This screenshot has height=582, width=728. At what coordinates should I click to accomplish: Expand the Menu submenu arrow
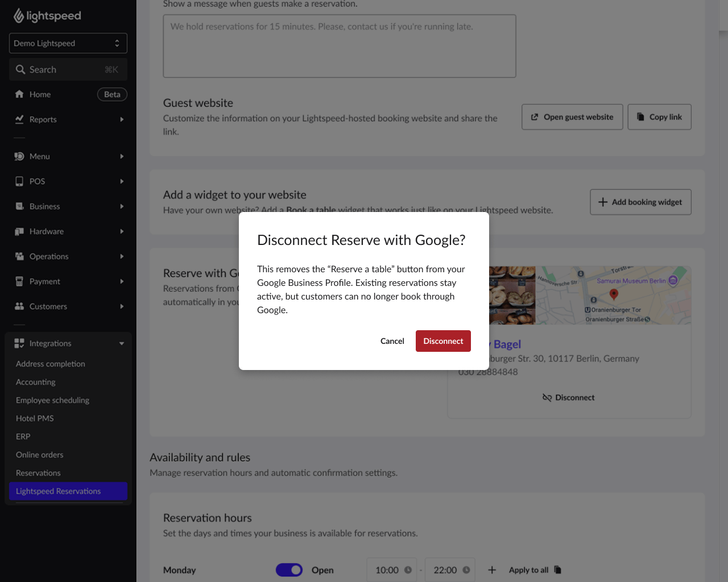pyautogui.click(x=122, y=156)
